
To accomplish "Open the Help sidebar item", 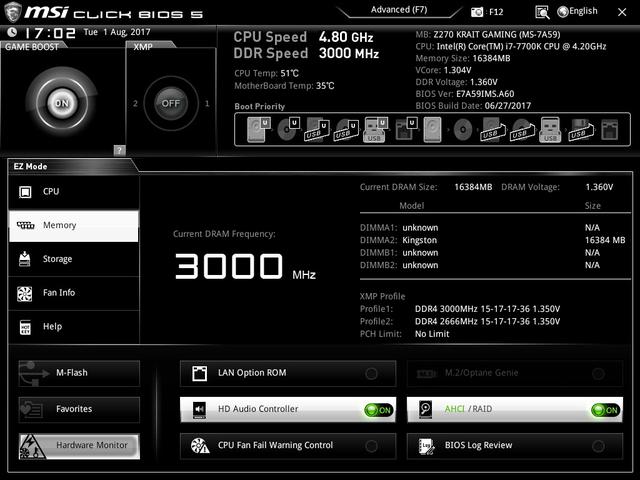I will (74, 327).
